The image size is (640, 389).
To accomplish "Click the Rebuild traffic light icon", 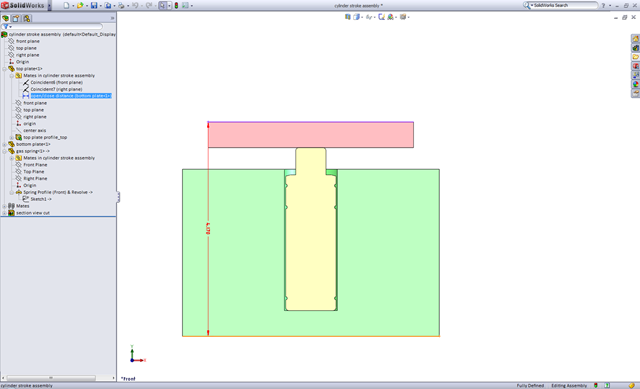I will coord(176,5).
